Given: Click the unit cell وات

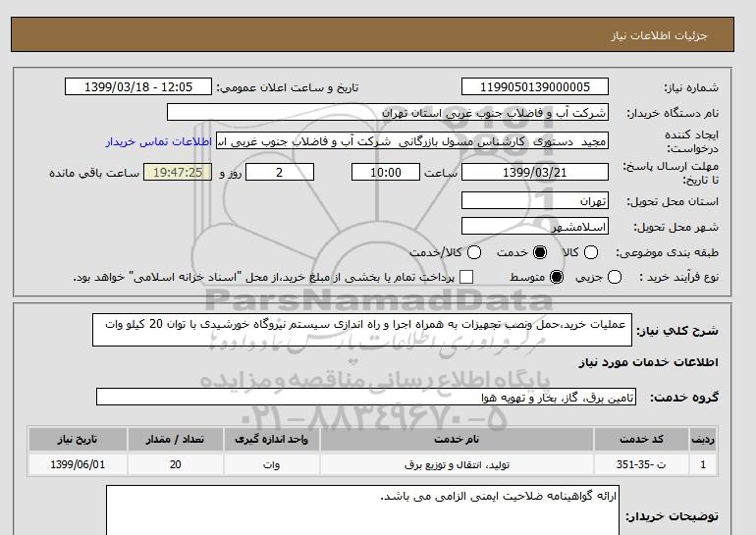Looking at the screenshot, I should tap(271, 464).
